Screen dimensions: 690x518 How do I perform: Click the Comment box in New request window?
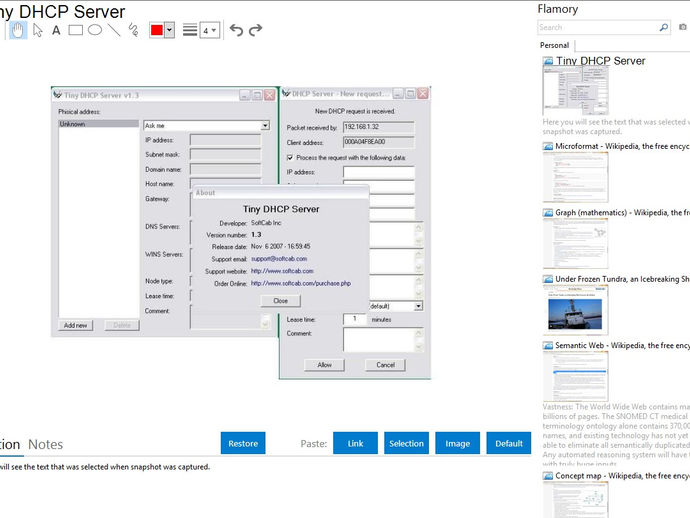[x=383, y=340]
